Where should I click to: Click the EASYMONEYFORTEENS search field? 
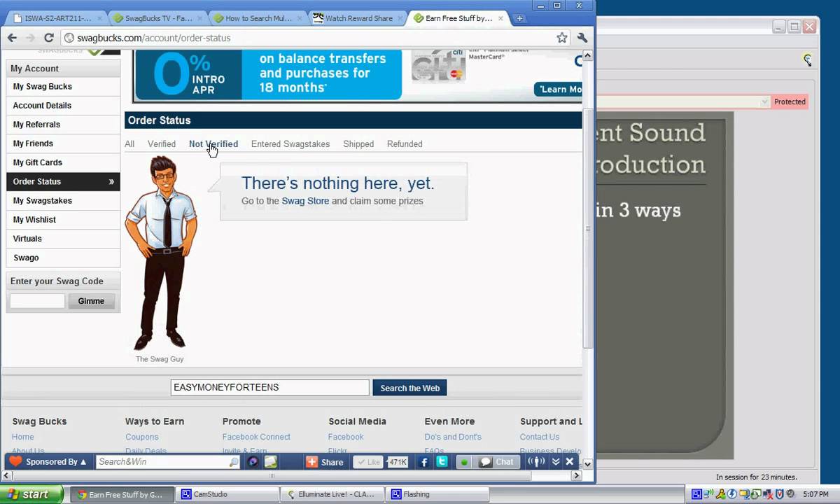[x=269, y=388]
